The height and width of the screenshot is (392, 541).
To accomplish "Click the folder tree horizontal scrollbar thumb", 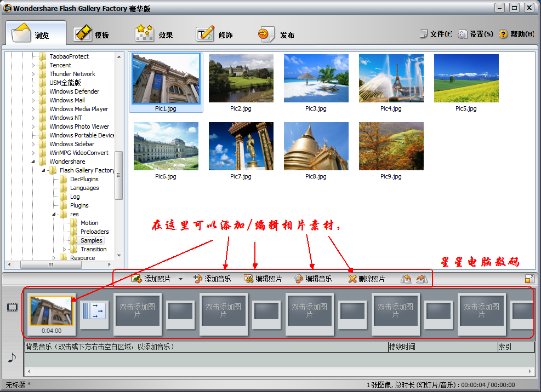I will tap(51, 264).
